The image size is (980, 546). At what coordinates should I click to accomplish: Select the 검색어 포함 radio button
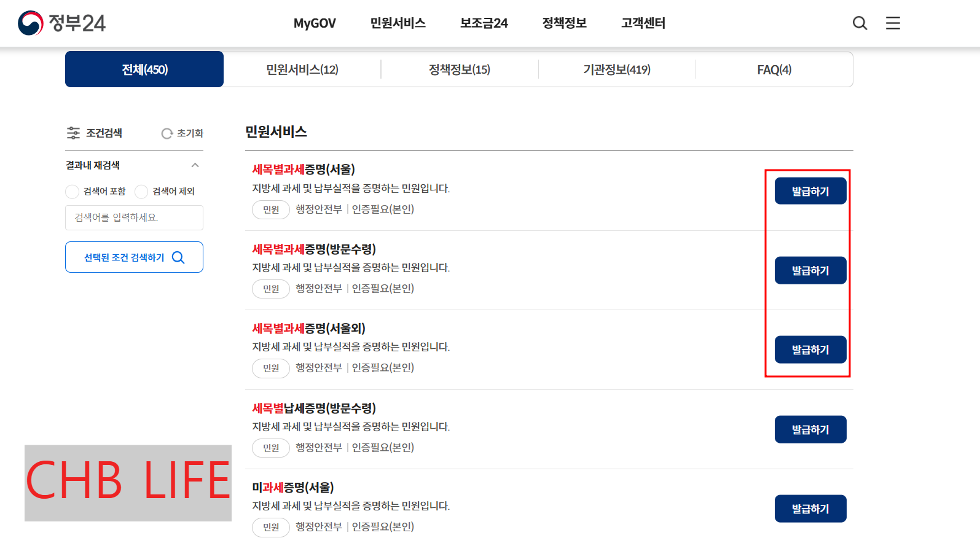[72, 191]
